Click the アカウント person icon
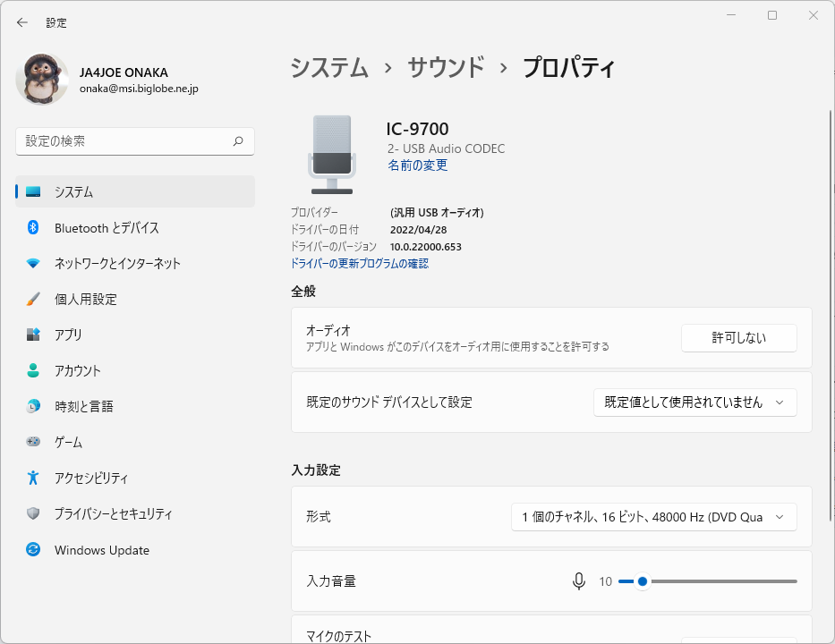 (x=33, y=370)
